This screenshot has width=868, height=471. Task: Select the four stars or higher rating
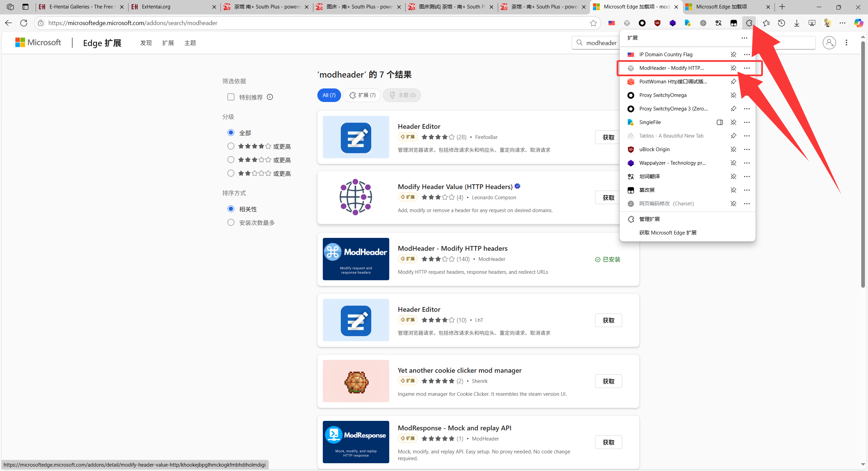click(x=231, y=146)
